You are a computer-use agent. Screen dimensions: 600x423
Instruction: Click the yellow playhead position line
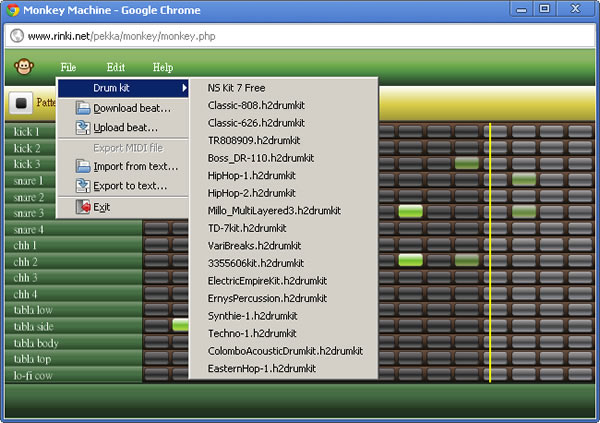pyautogui.click(x=490, y=253)
